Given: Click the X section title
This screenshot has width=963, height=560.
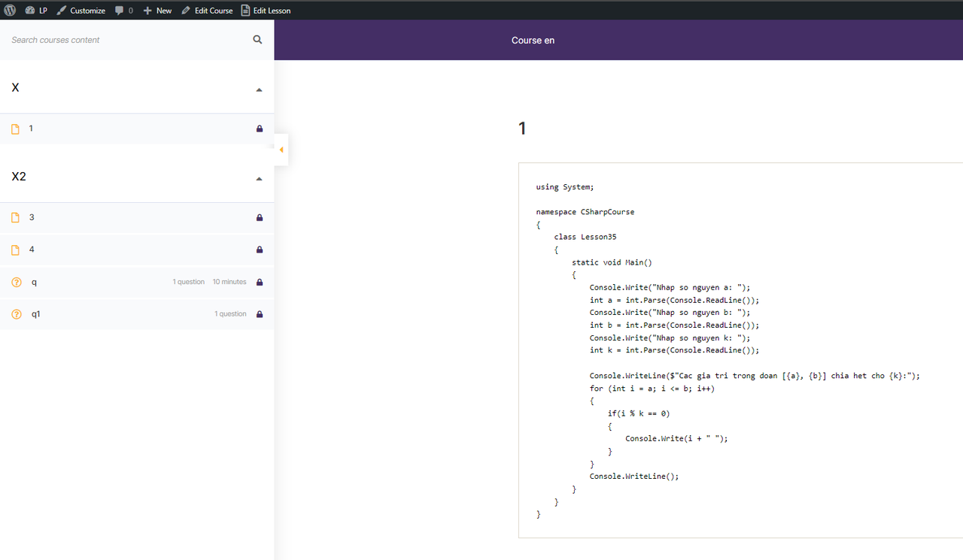Looking at the screenshot, I should point(16,88).
